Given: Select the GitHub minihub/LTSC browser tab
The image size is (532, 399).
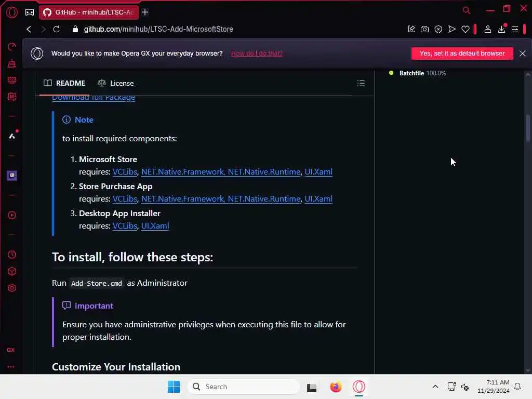Looking at the screenshot, I should click(x=89, y=12).
